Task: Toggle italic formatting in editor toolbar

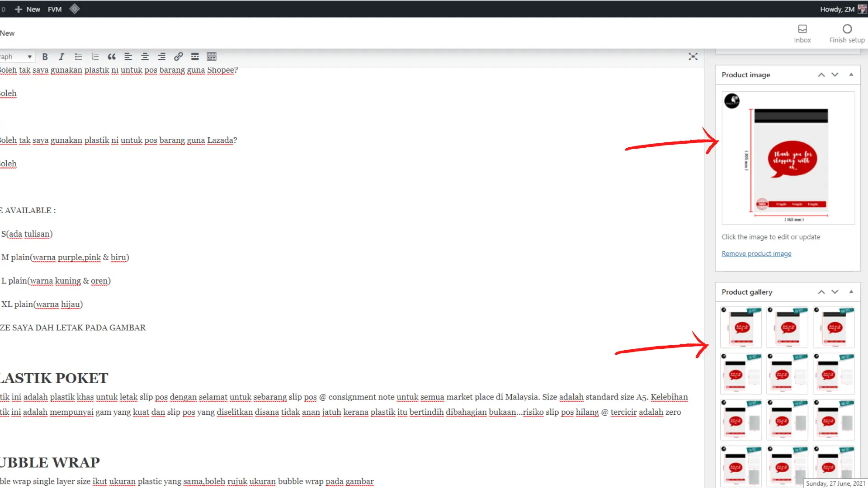Action: click(61, 56)
